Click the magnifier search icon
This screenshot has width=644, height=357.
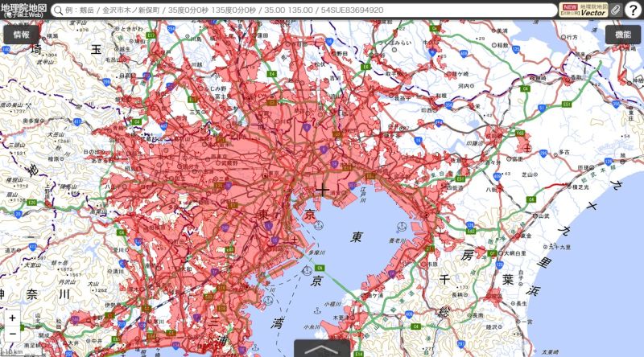59,10
